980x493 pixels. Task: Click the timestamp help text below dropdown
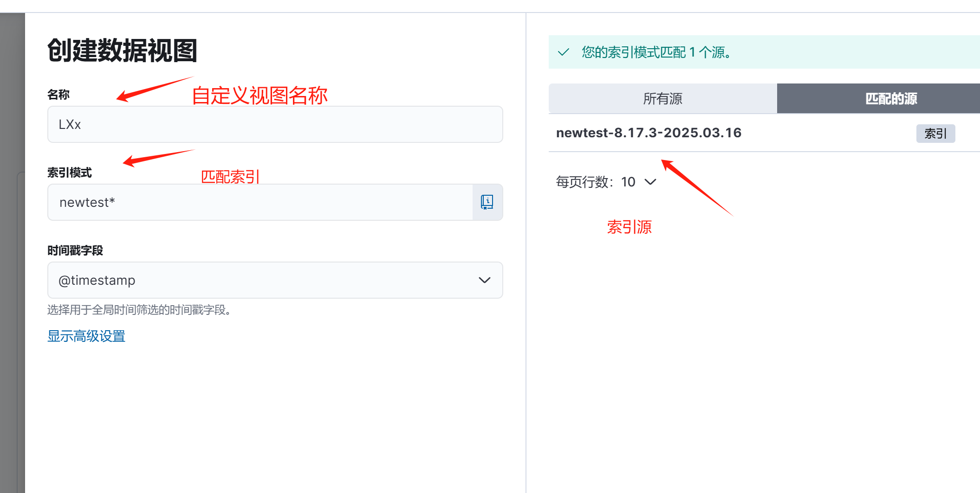[x=139, y=310]
